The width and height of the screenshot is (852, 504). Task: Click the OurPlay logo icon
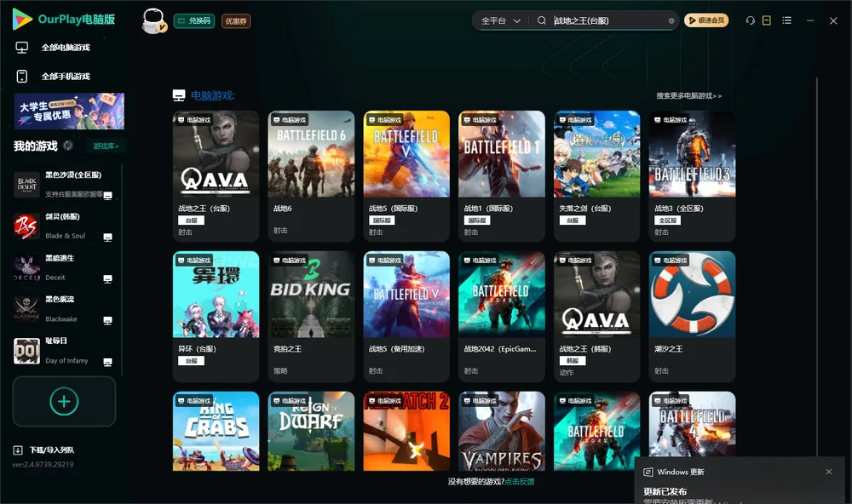(x=22, y=19)
